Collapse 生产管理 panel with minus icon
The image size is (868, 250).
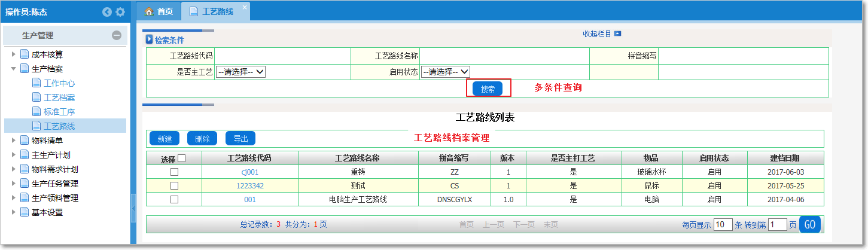tap(117, 35)
